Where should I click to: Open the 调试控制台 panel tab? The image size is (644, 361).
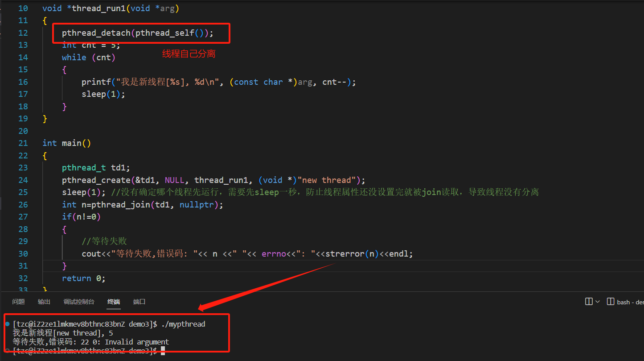tap(79, 302)
